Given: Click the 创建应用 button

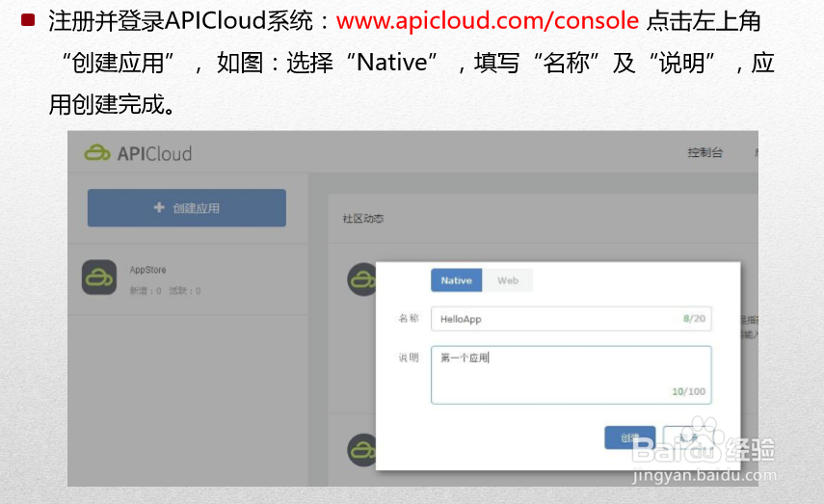Looking at the screenshot, I should tap(187, 207).
